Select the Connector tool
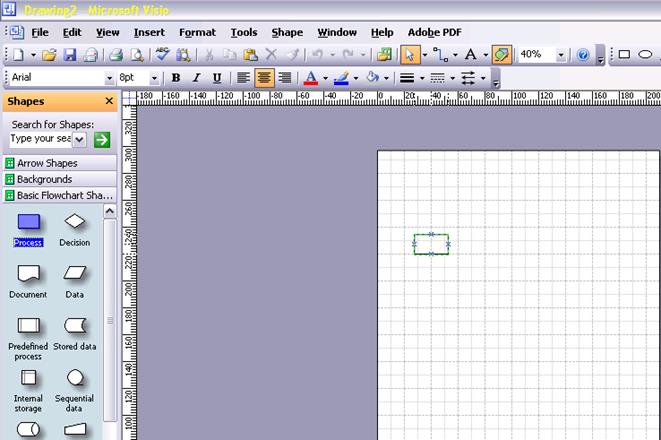The width and height of the screenshot is (661, 440). (x=440, y=55)
